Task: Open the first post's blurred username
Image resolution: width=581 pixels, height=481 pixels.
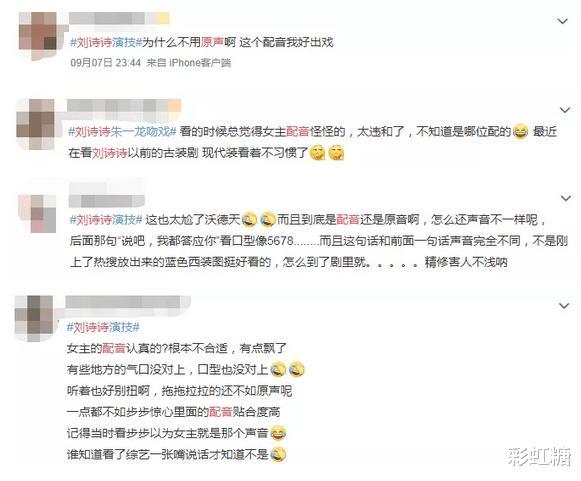Action: 119,19
